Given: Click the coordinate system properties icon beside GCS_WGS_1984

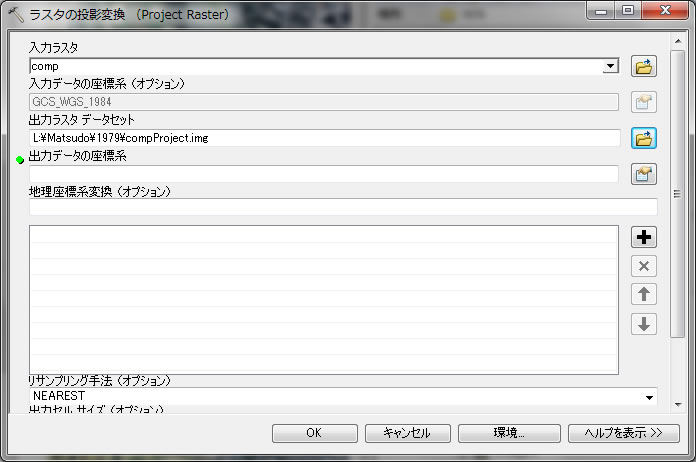Looking at the screenshot, I should (644, 102).
